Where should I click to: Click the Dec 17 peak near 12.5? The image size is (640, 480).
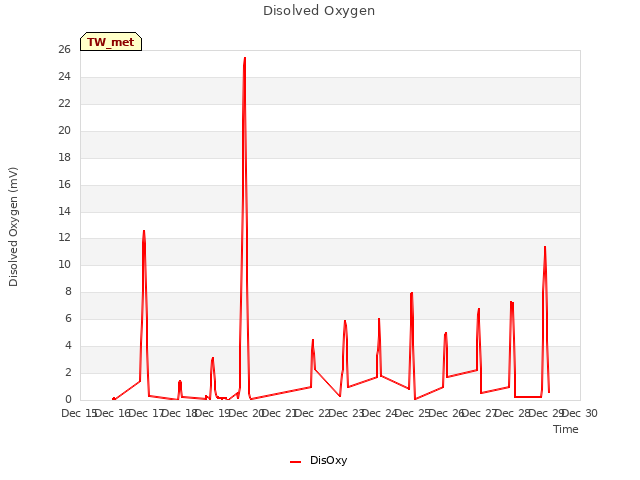pyautogui.click(x=144, y=231)
